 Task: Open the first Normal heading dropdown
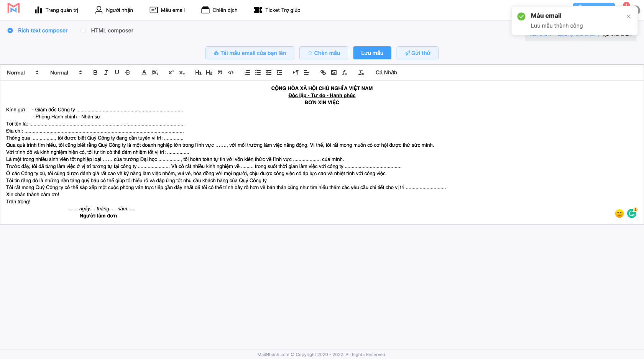tap(23, 72)
